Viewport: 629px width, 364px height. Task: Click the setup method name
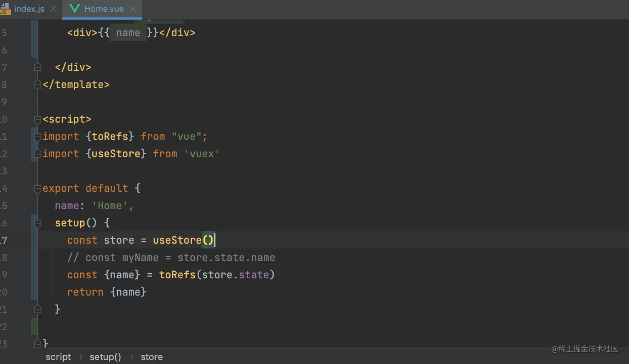click(x=70, y=223)
